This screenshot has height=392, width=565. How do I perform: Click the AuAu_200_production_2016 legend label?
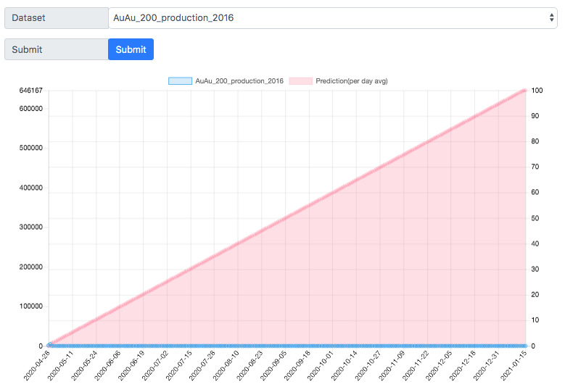point(239,81)
